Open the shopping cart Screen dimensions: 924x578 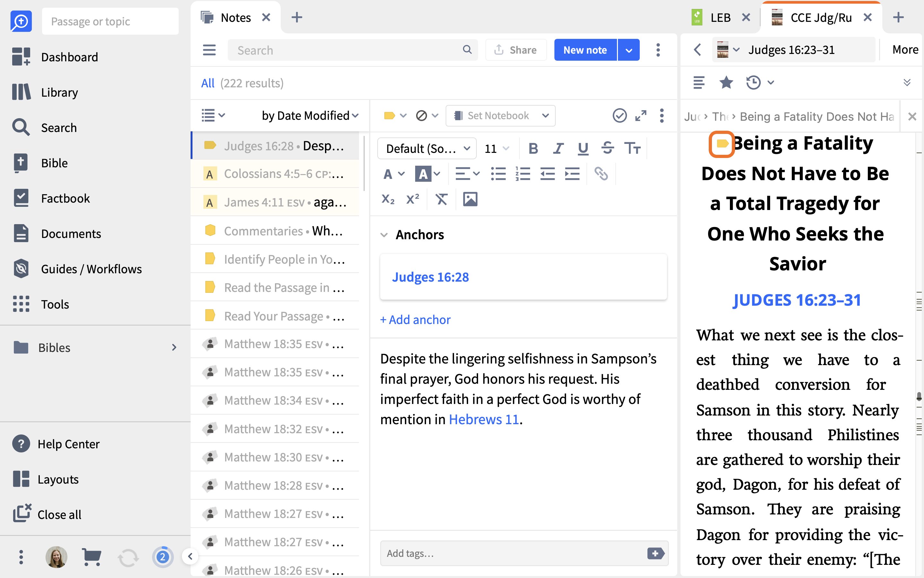click(x=92, y=557)
